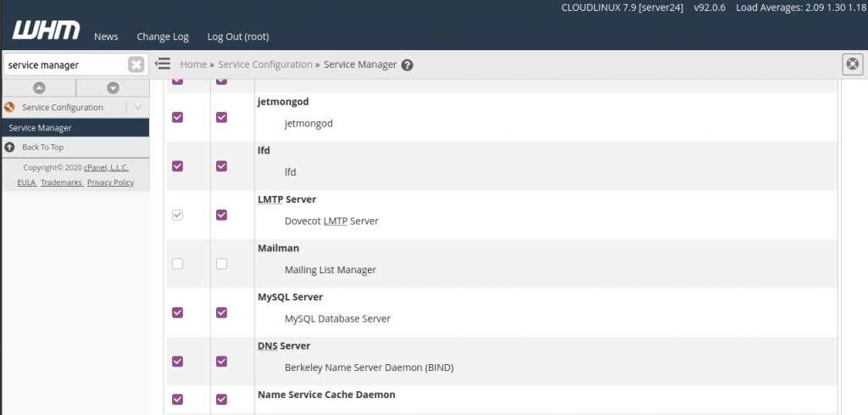Toggle the second MySQL Server checkbox
868x415 pixels.
tap(221, 312)
